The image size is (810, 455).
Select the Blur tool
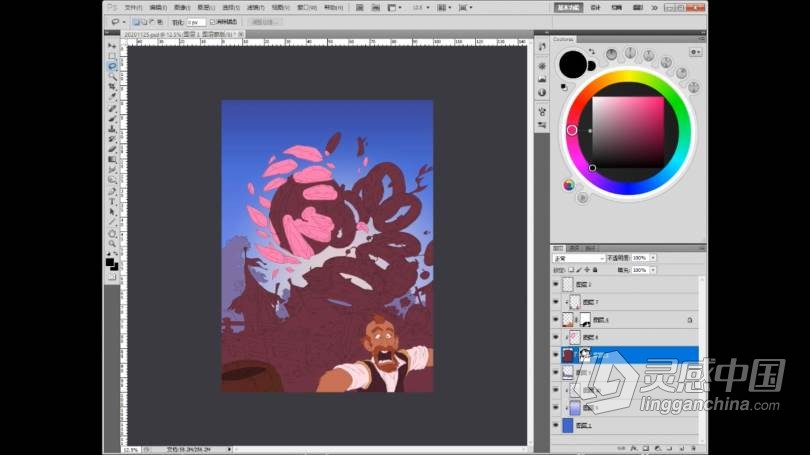point(112,170)
